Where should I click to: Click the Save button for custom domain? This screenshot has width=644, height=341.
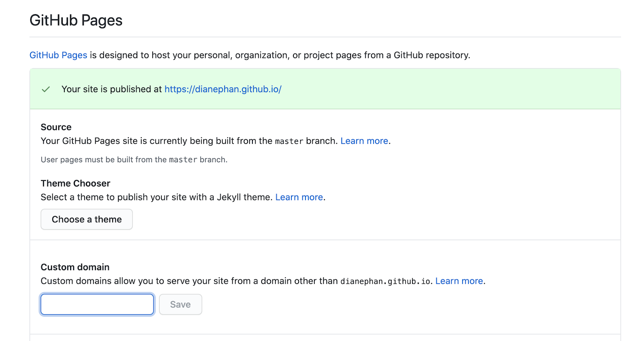[x=180, y=304]
